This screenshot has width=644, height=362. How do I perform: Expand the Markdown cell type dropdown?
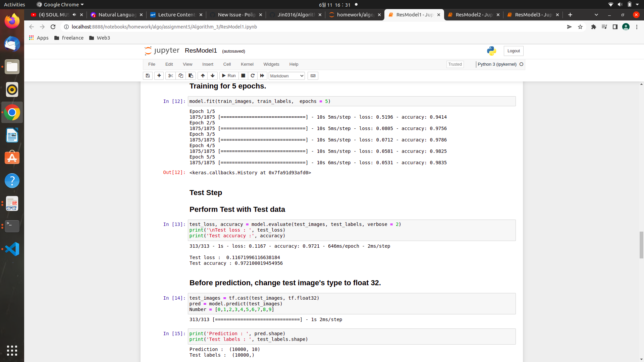click(287, 76)
